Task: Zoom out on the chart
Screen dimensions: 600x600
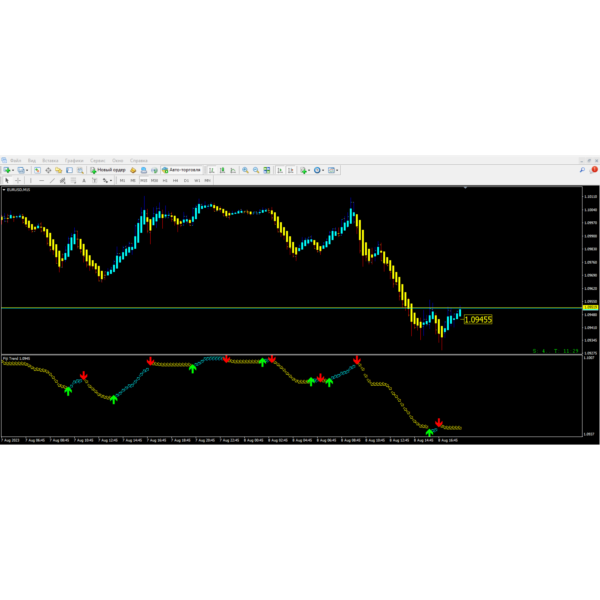Action: (256, 170)
